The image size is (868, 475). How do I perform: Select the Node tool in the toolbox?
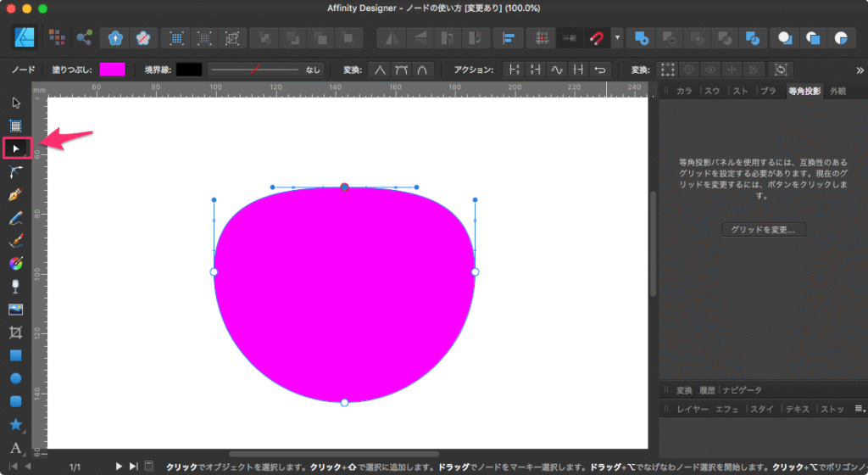click(15, 149)
